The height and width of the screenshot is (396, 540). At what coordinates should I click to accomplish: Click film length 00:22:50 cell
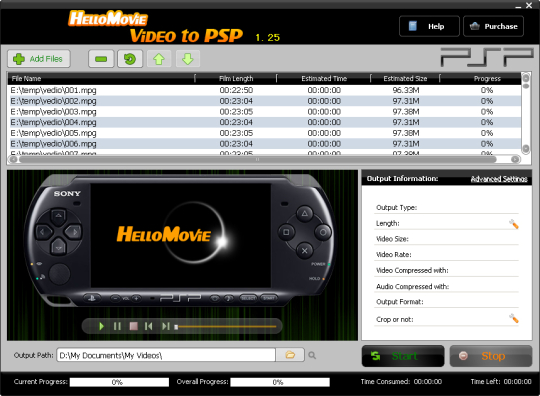[x=236, y=90]
